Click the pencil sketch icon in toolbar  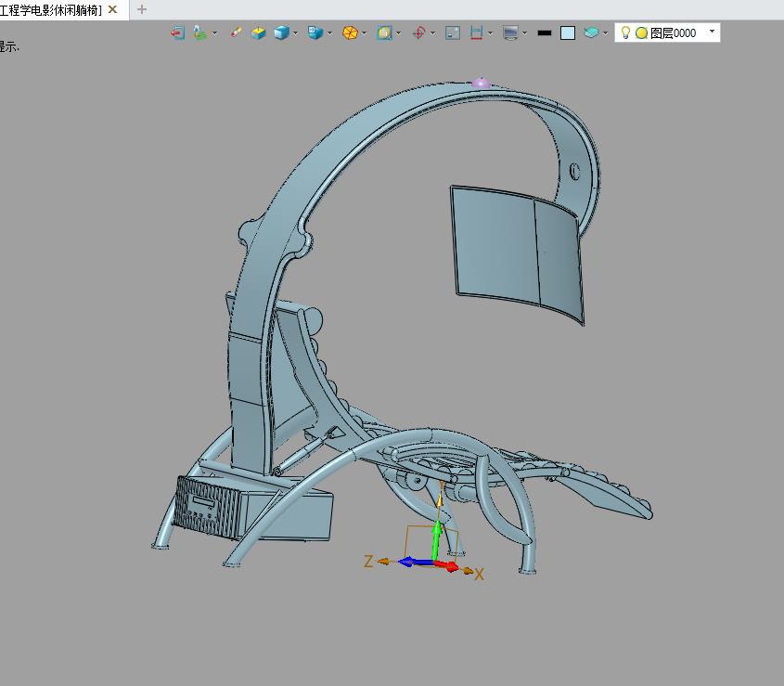(x=236, y=32)
